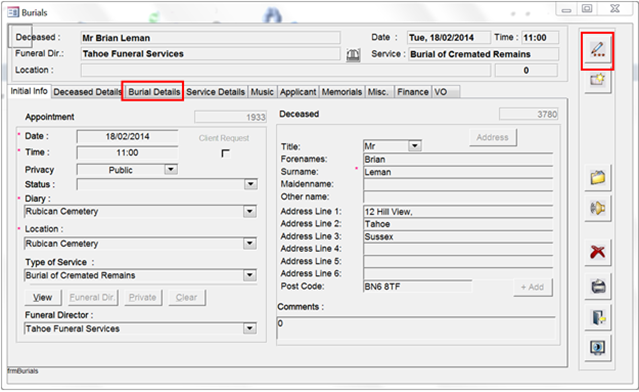Switch to the Service Details tab

[216, 92]
